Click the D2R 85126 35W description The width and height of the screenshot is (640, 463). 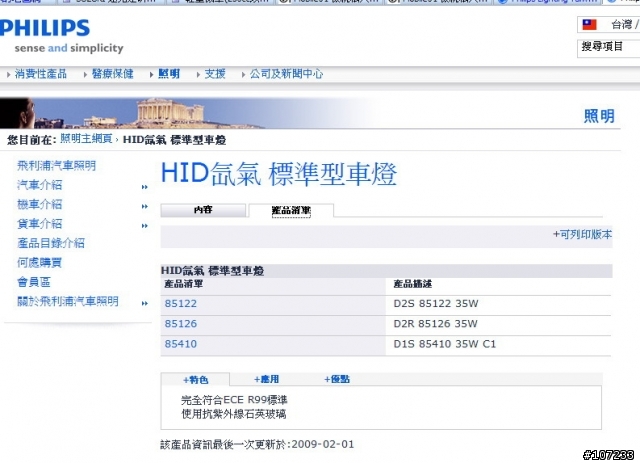pyautogui.click(x=436, y=324)
